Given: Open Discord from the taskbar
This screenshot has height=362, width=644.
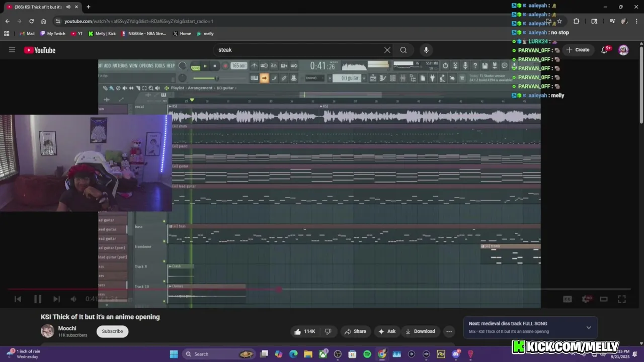Looking at the screenshot, I should [456, 354].
